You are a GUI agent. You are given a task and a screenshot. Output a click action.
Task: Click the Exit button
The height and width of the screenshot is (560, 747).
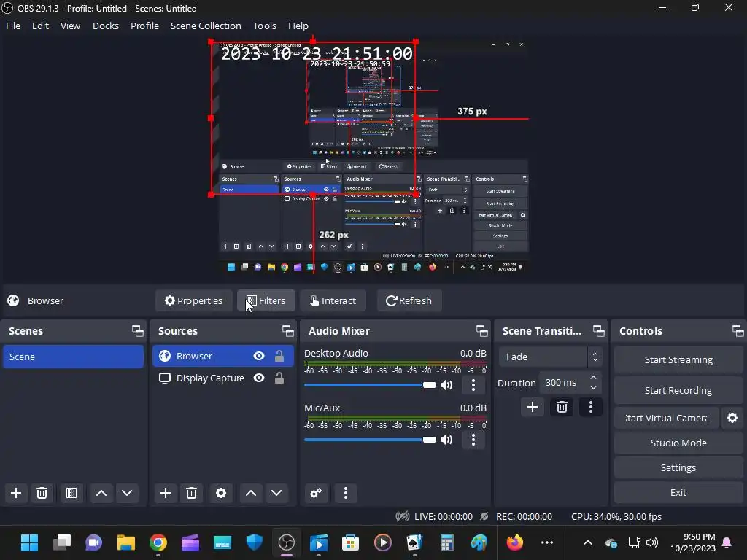pos(678,492)
